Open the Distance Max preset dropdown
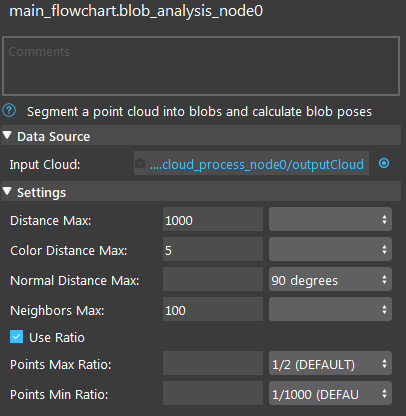Viewport: 406px width, 416px height. click(x=330, y=220)
